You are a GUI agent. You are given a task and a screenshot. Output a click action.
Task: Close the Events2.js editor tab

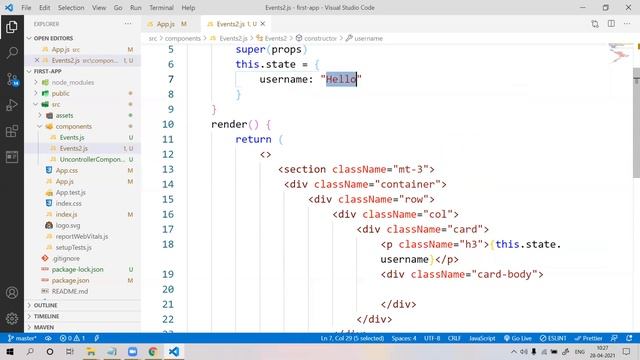click(x=263, y=24)
